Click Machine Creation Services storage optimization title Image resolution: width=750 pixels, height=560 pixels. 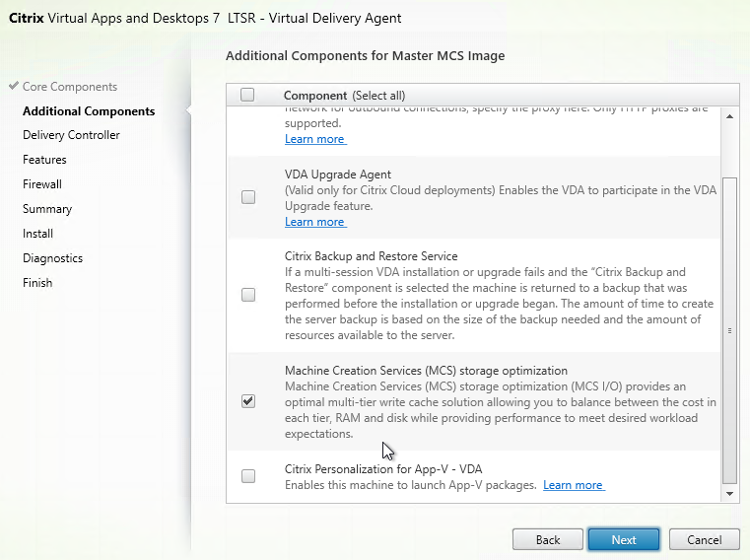point(426,371)
